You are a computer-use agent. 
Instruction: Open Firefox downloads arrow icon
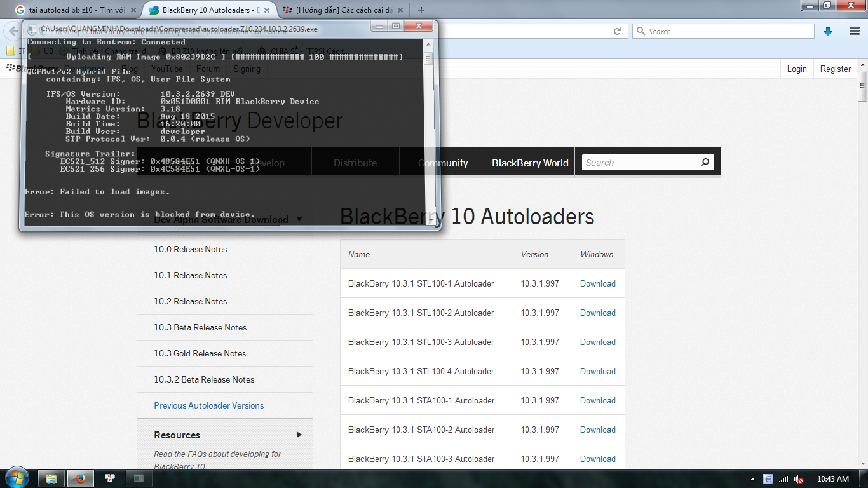pos(828,31)
